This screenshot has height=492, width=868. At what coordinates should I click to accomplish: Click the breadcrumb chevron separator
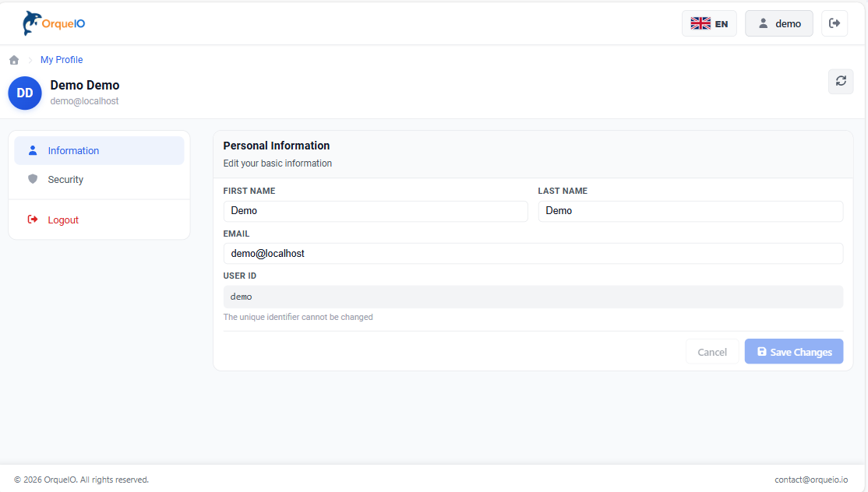(x=30, y=60)
